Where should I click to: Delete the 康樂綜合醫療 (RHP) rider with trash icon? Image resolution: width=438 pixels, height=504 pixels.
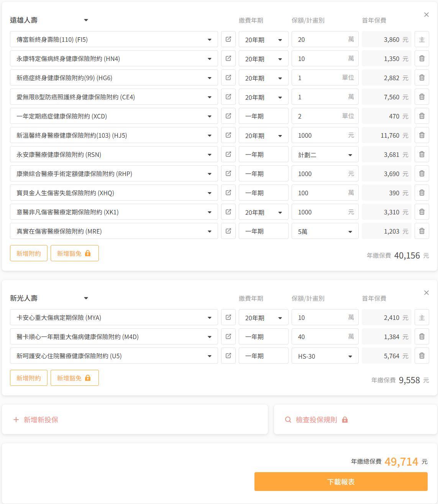point(422,173)
